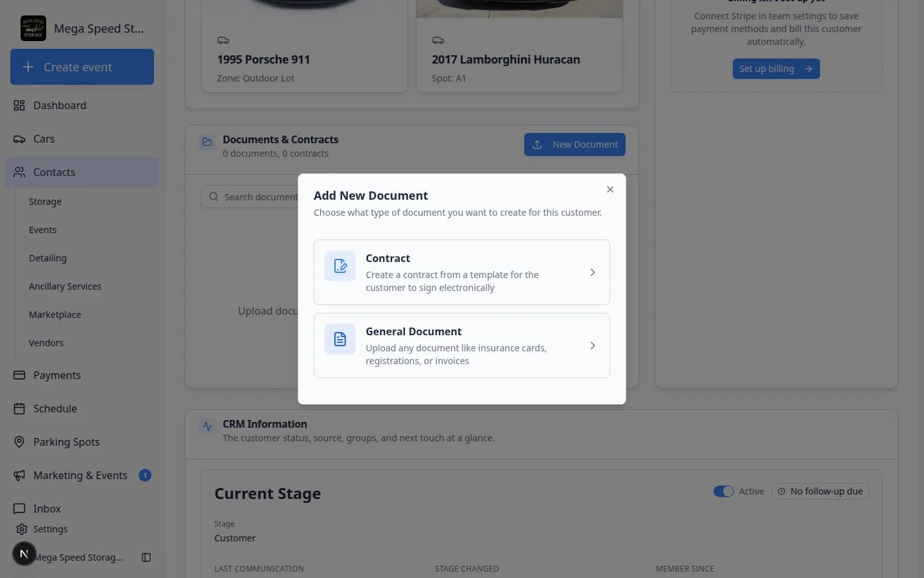
Task: Click the Payments card icon
Action: coord(19,375)
